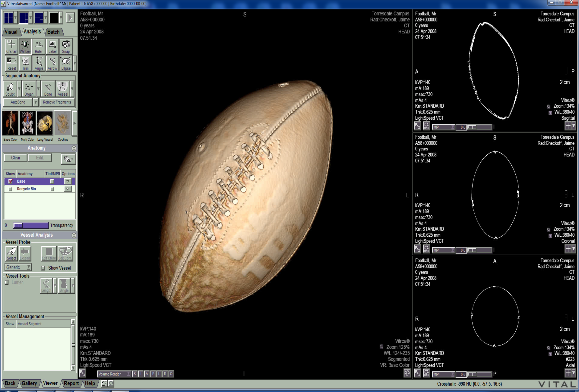
Task: Click the globe icon in 3D view corner
Action: (407, 373)
